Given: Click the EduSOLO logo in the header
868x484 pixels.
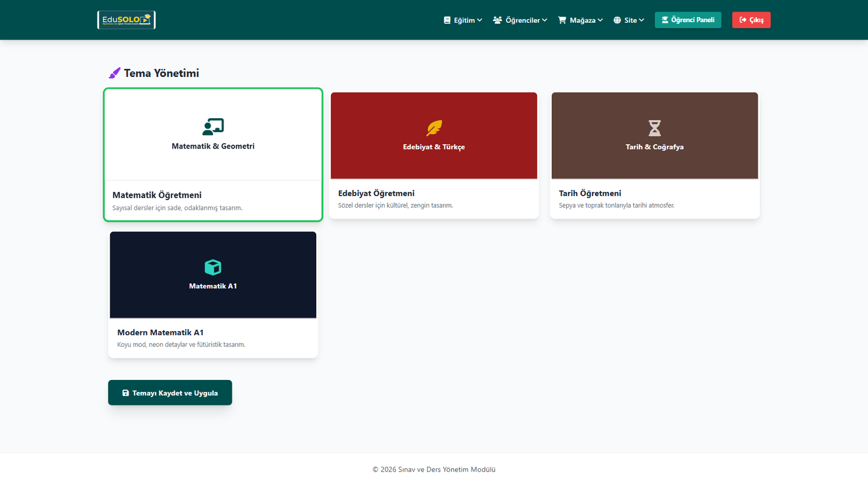Looking at the screenshot, I should 126,20.
